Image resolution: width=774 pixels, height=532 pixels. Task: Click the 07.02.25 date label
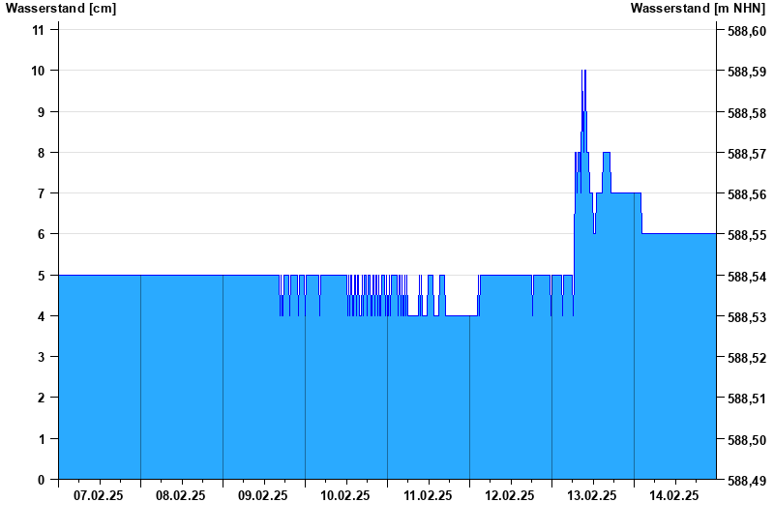coord(99,495)
